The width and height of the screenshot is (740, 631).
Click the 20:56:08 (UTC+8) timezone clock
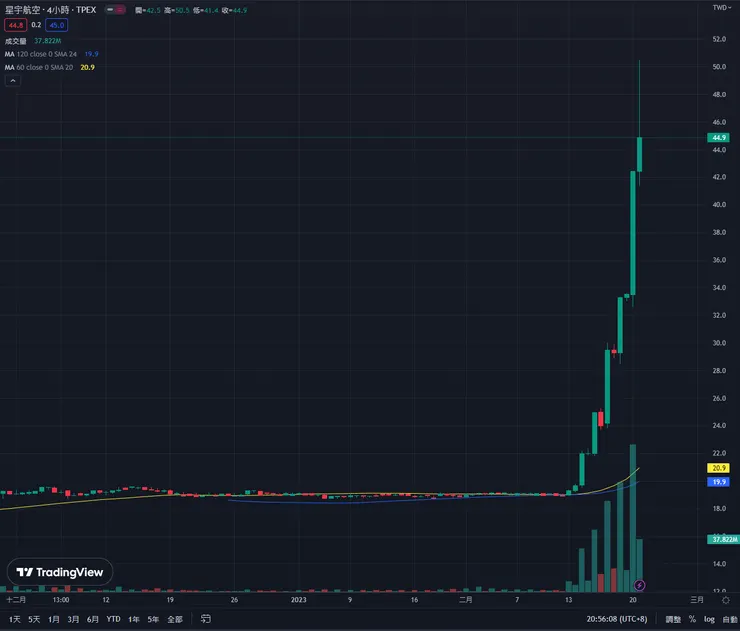[617, 619]
